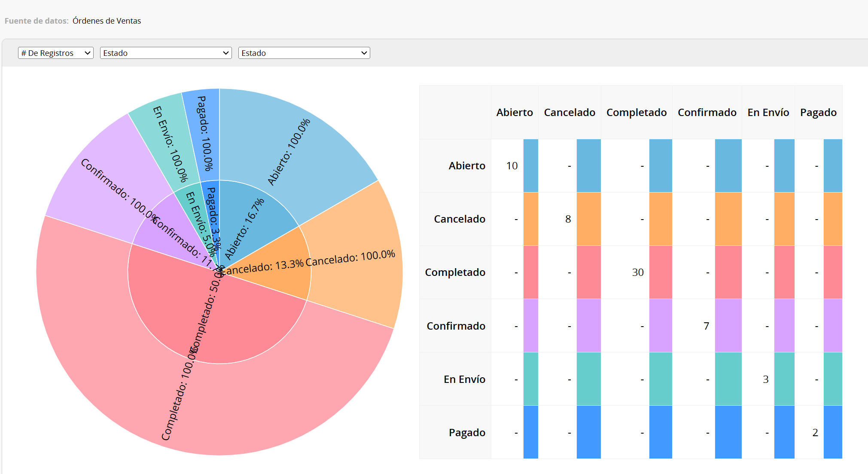Click the orange swatch in Cancelado row, Cancelado column
868x474 pixels.
click(x=589, y=219)
